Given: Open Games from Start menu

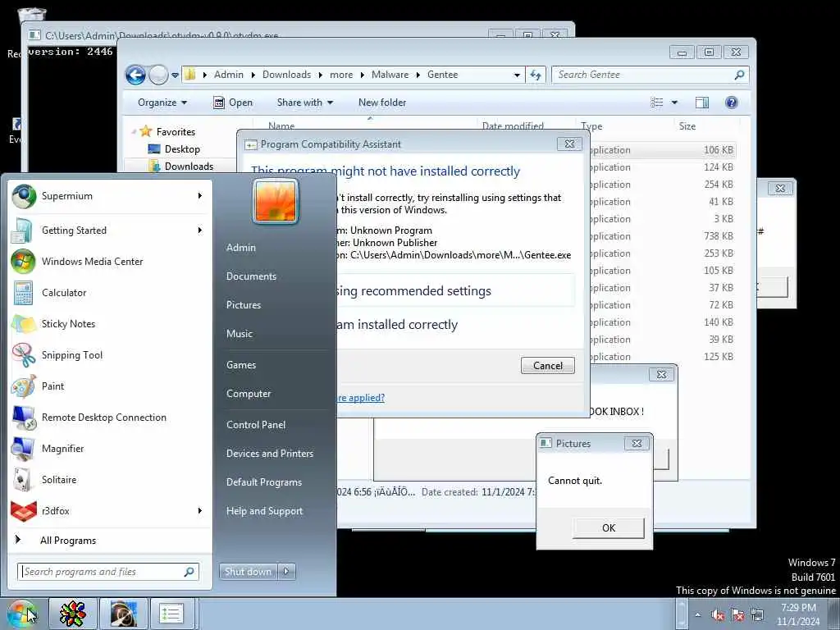Looking at the screenshot, I should click(241, 365).
